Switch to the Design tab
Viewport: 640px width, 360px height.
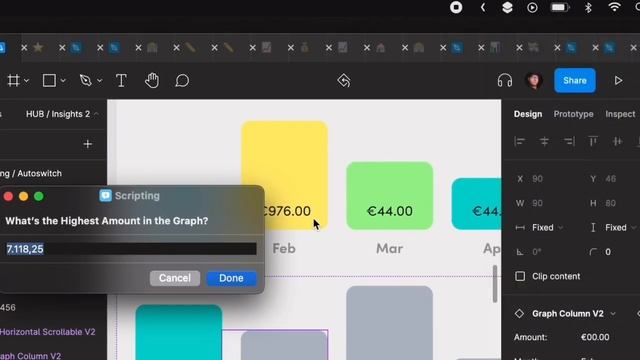[x=528, y=114]
